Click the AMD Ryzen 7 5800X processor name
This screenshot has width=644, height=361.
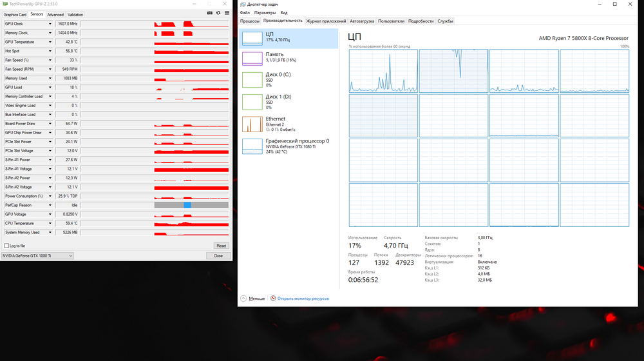point(583,38)
